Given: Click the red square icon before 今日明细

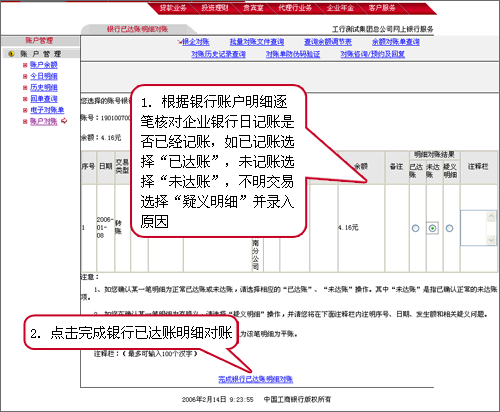Looking at the screenshot, I should tap(25, 77).
